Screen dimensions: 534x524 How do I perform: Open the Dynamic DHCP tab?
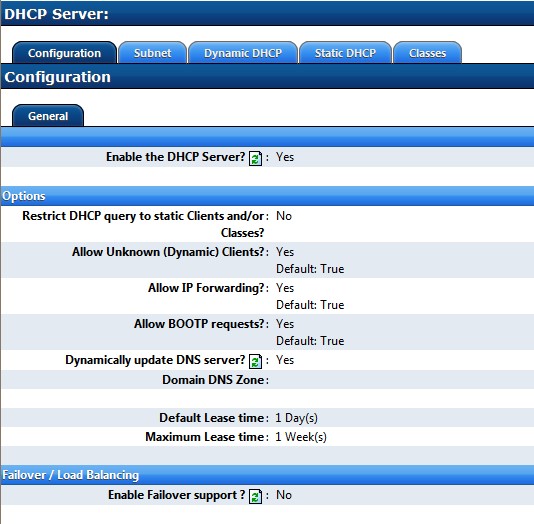(243, 53)
